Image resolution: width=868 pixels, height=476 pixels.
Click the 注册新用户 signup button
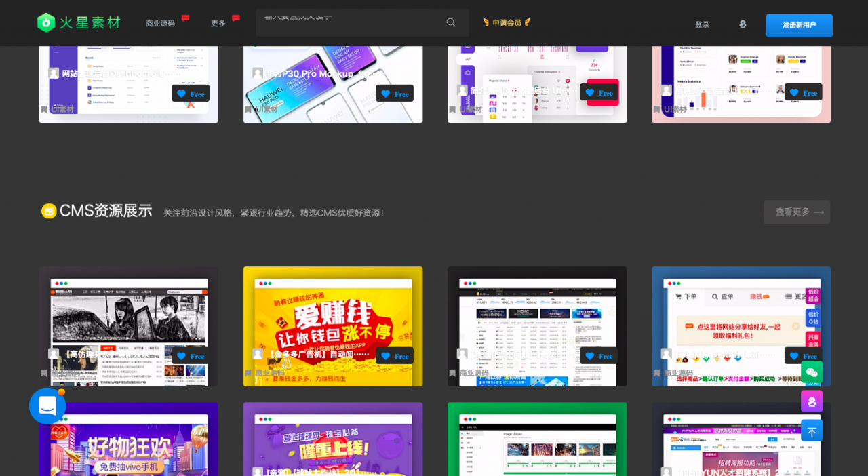[799, 24]
